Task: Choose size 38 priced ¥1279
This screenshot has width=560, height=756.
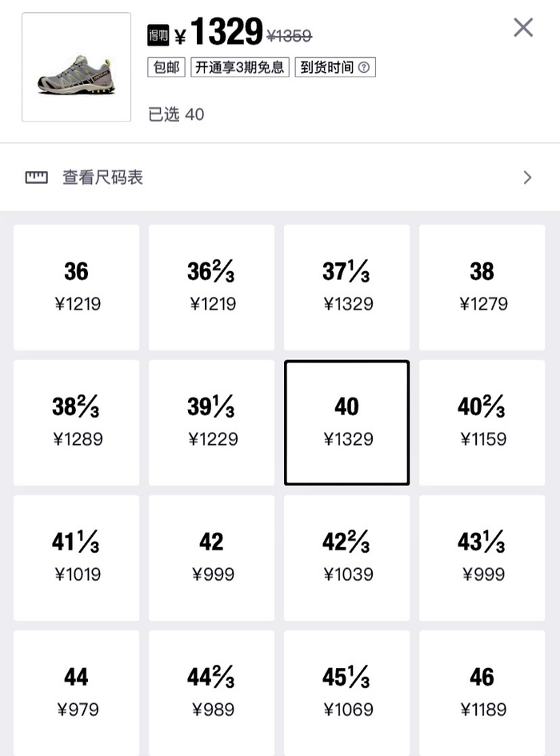Action: (x=482, y=286)
